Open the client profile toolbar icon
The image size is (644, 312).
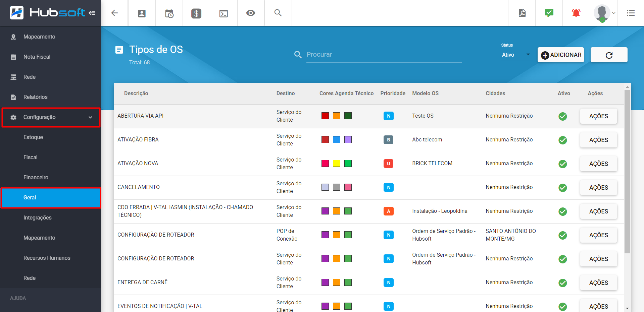tap(142, 13)
